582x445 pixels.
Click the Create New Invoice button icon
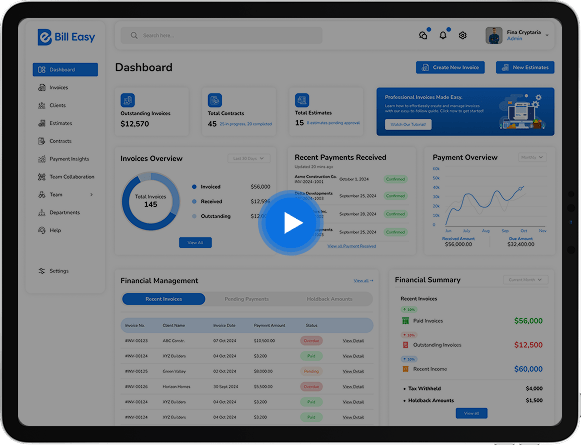pyautogui.click(x=425, y=68)
